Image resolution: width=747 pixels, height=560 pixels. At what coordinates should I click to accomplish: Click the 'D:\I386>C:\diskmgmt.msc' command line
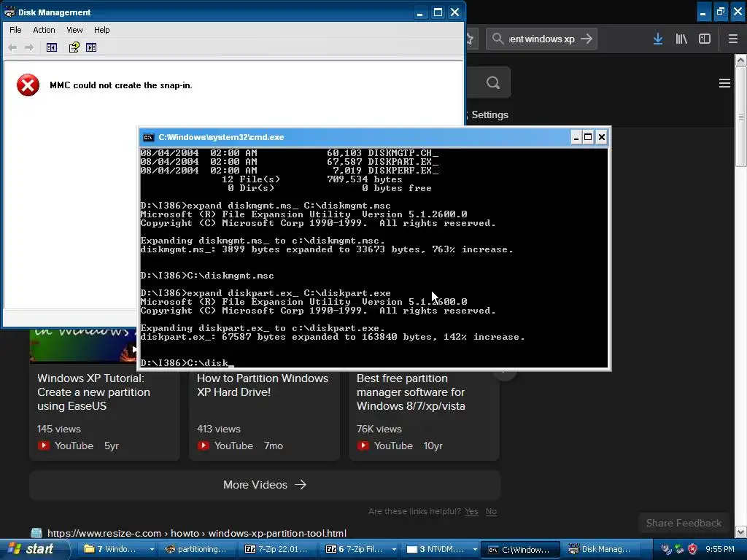(x=207, y=276)
